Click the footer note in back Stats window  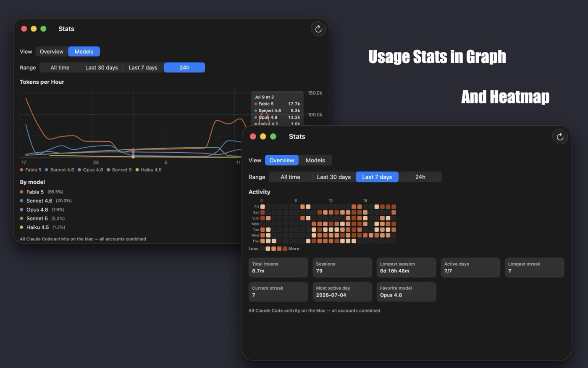click(x=83, y=239)
